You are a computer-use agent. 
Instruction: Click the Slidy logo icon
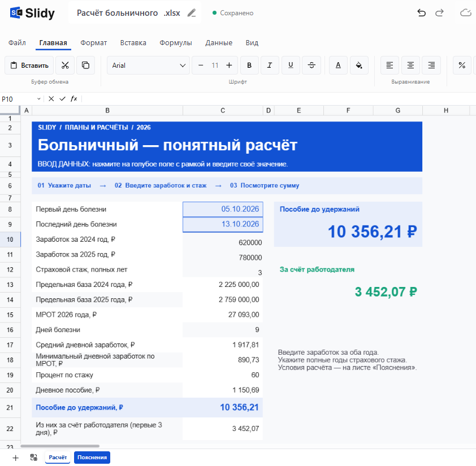pos(16,13)
